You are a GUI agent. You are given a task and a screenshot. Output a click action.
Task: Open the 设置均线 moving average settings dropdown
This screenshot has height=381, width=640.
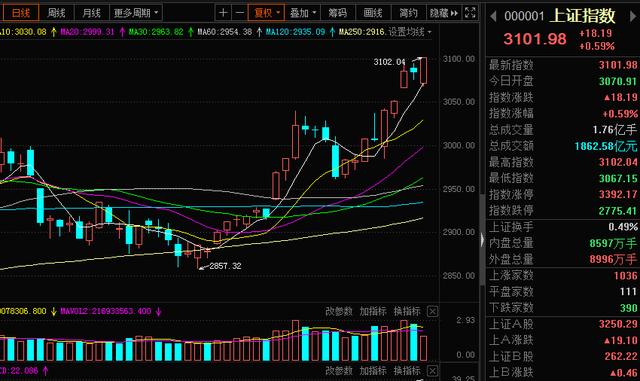click(410, 32)
